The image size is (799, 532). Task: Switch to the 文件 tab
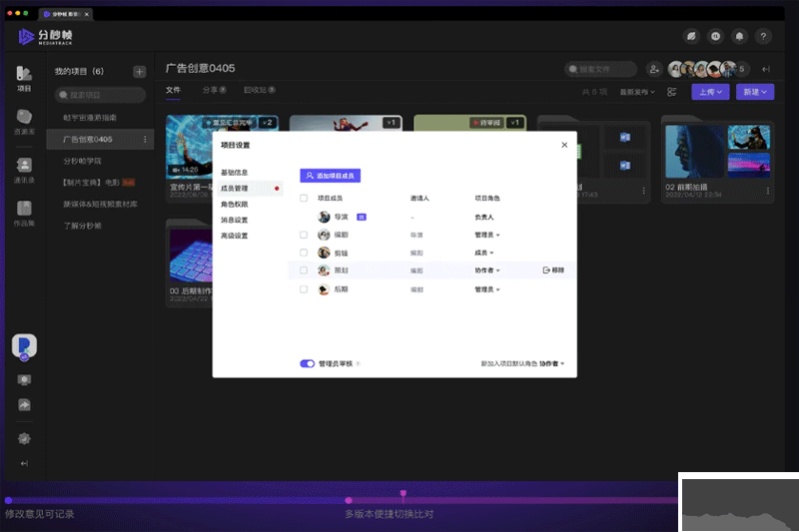pyautogui.click(x=173, y=90)
